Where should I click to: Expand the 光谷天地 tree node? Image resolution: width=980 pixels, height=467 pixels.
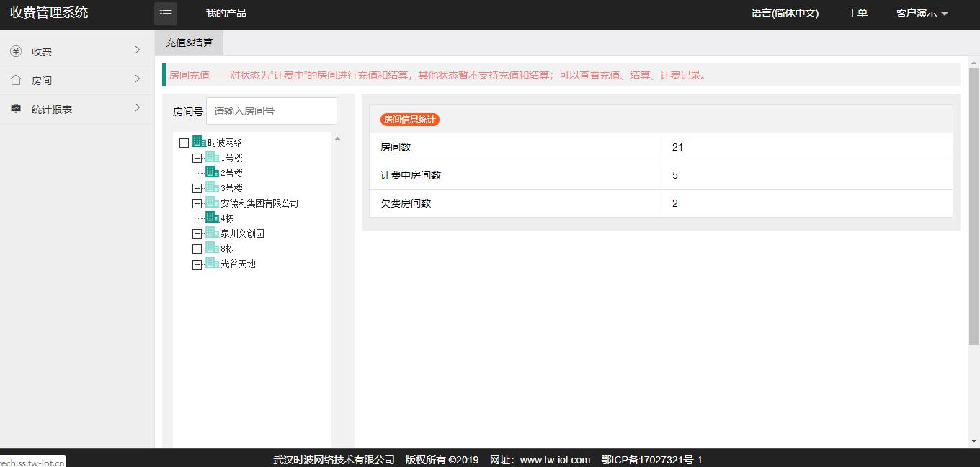click(x=197, y=264)
